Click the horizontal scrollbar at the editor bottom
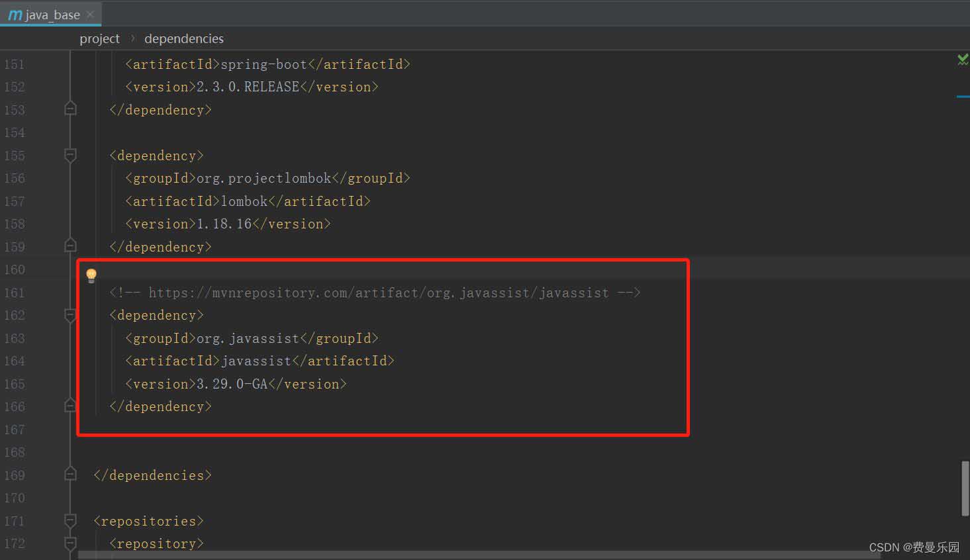970x560 pixels. click(479, 555)
